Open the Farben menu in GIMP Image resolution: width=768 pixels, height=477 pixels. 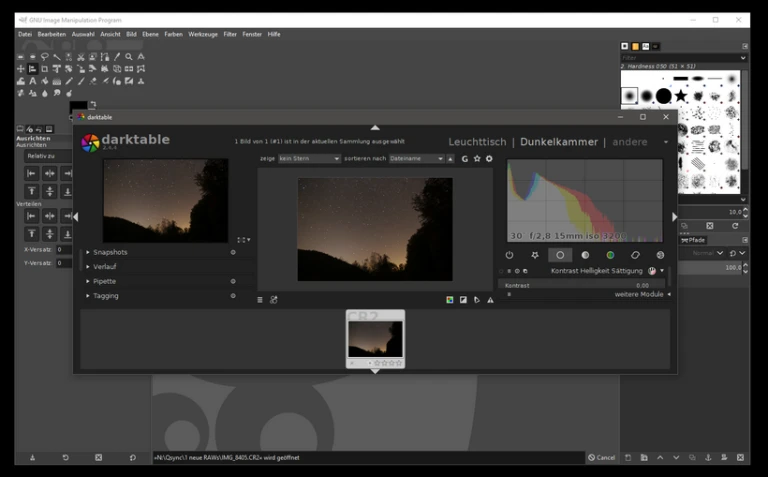tap(173, 34)
